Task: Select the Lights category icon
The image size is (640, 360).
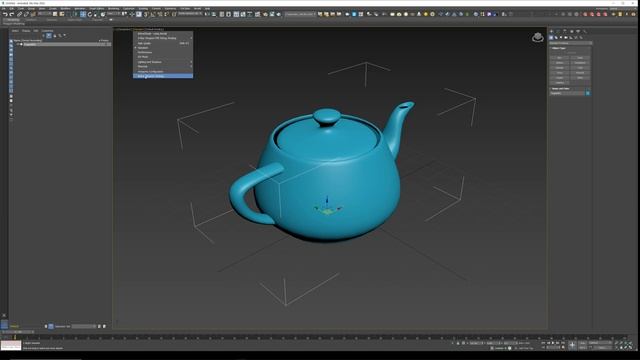Action: [561, 37]
